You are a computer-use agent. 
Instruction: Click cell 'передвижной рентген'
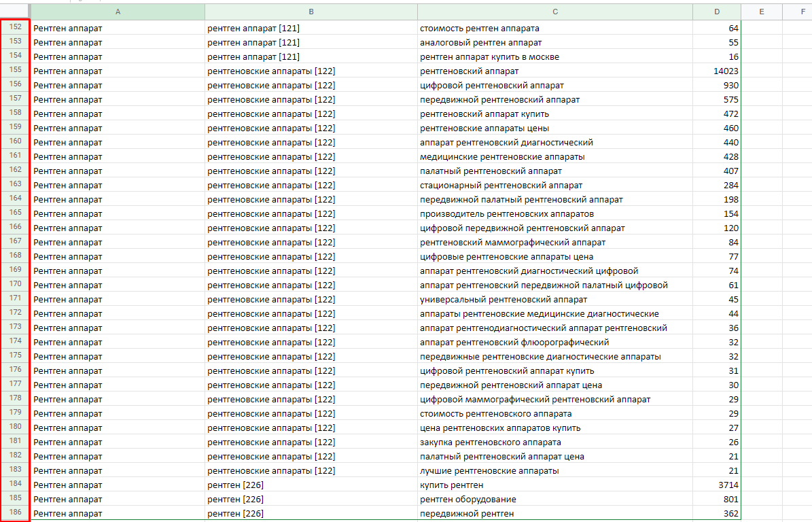click(x=554, y=513)
